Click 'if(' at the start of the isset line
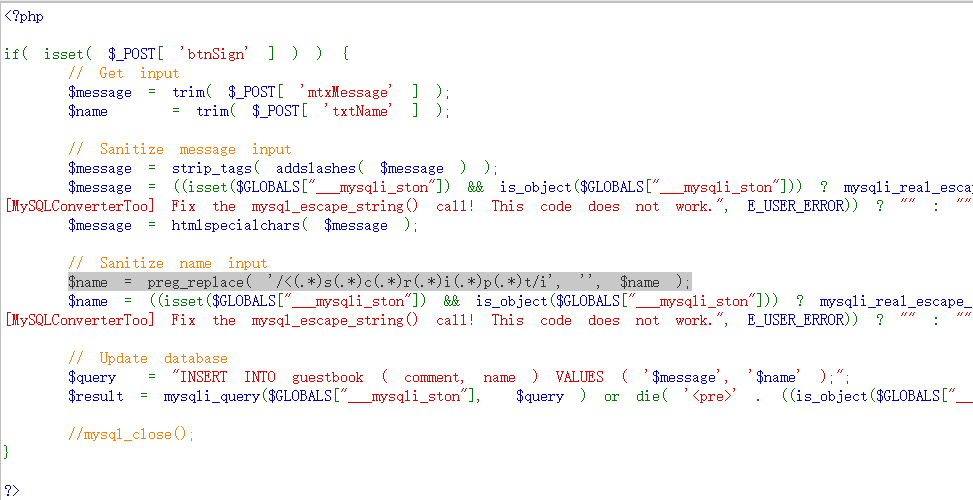Screen dimensions: 973x500 tap(16, 54)
